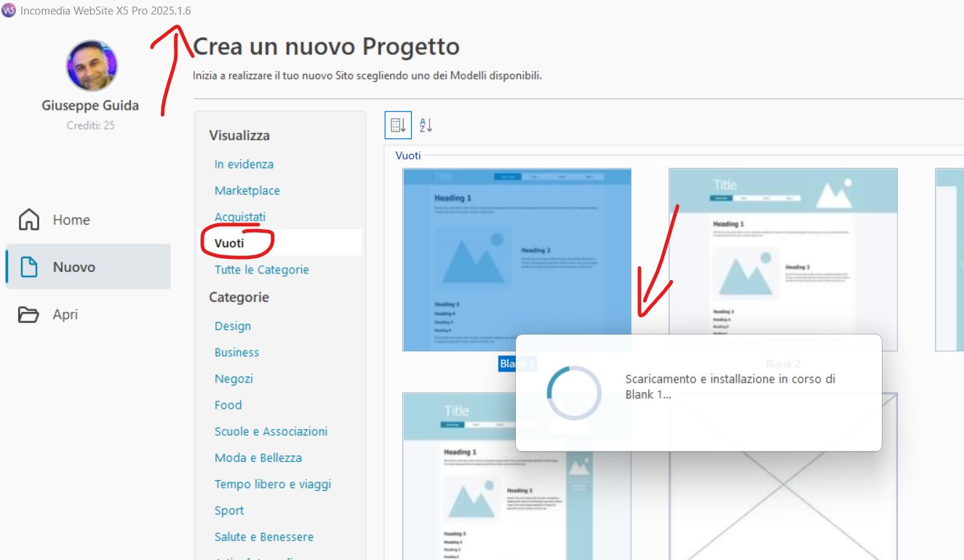Click the Visualizza section heading
The width and height of the screenshot is (964, 560).
click(x=239, y=135)
